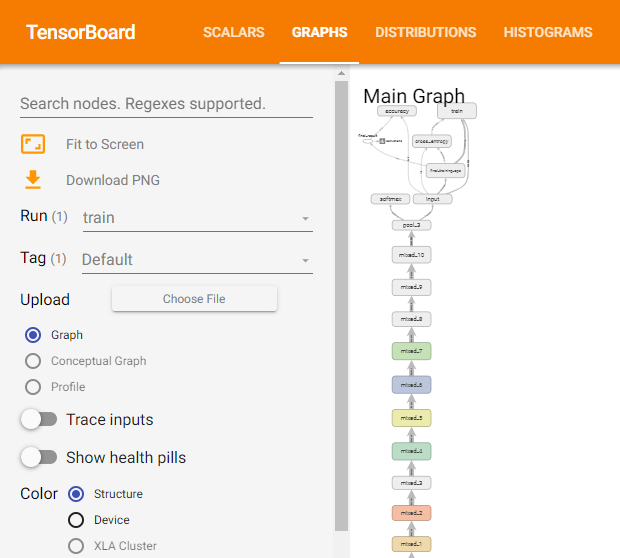Open the Run dropdown showing train
620x558 pixels.
pos(198,218)
